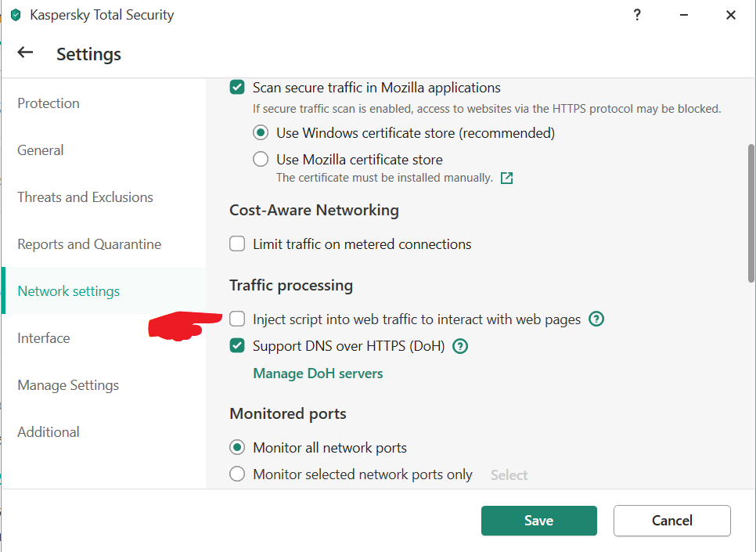Click the HTTPS protocol may be blocked note
The image size is (756, 552).
[487, 109]
